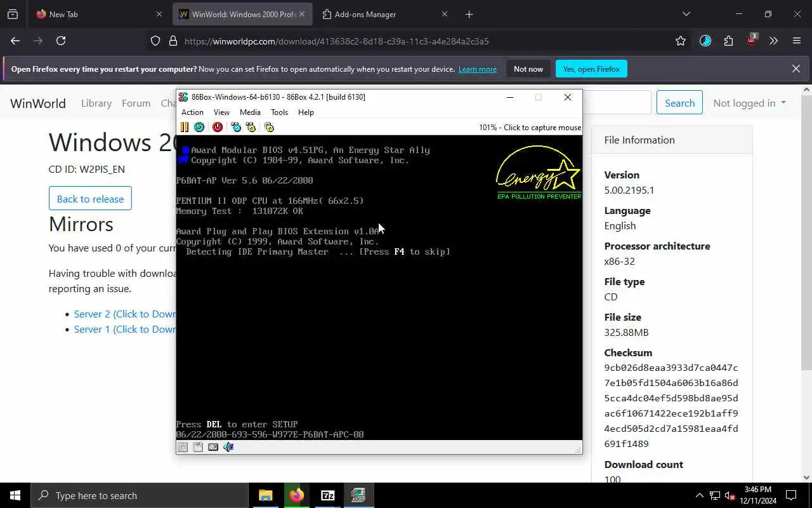
Task: Open a new tab with the plus button
Action: [469, 14]
